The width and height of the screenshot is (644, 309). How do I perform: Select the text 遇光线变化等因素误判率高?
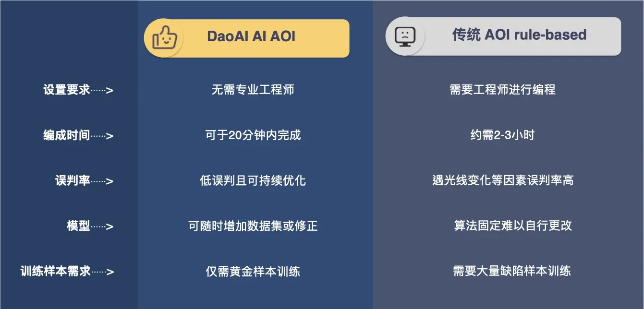(503, 180)
